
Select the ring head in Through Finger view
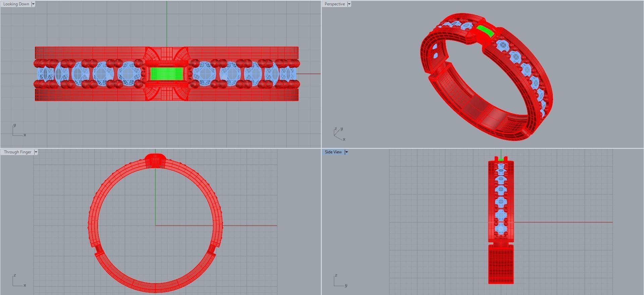point(155,160)
